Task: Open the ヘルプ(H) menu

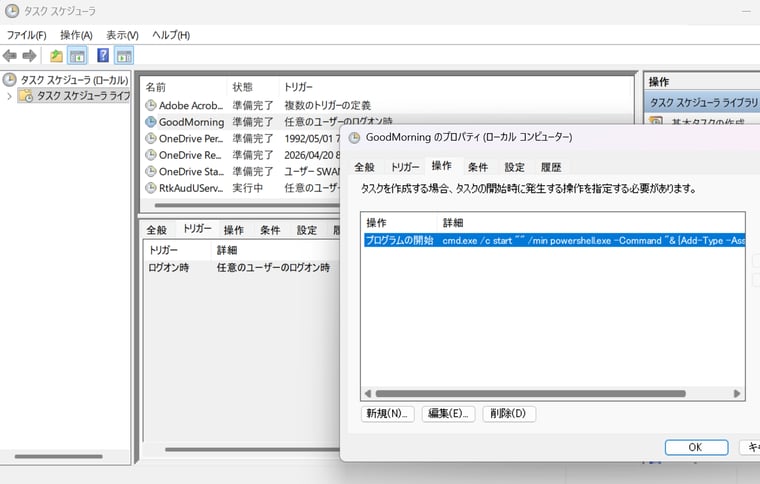Action: [x=171, y=35]
